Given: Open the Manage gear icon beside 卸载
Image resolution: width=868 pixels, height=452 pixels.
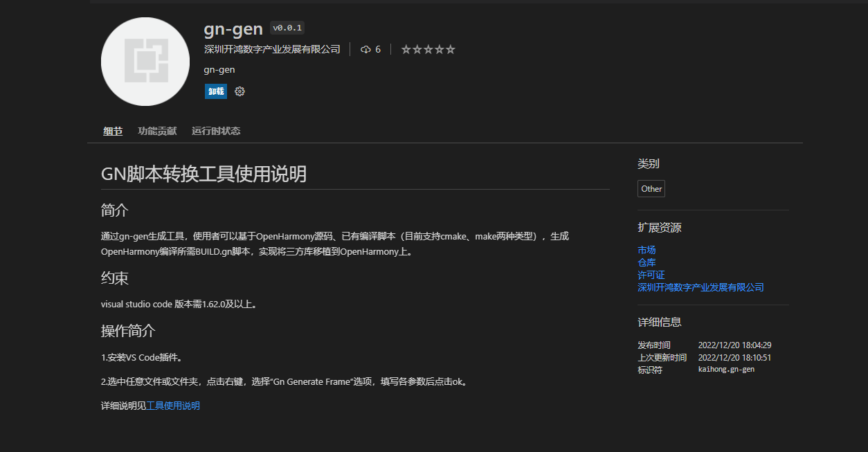Looking at the screenshot, I should click(239, 91).
